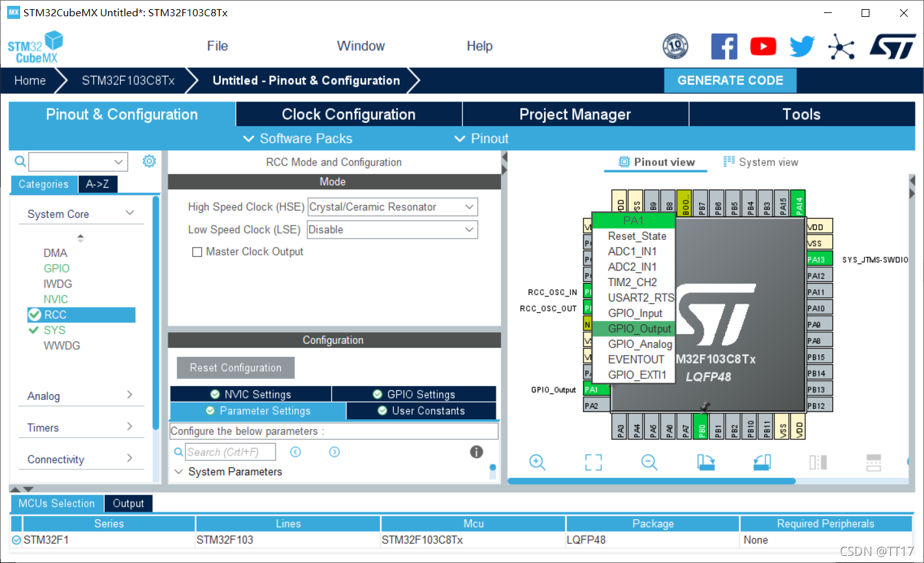
Task: Open the settings gear icon beside search box
Action: (149, 161)
